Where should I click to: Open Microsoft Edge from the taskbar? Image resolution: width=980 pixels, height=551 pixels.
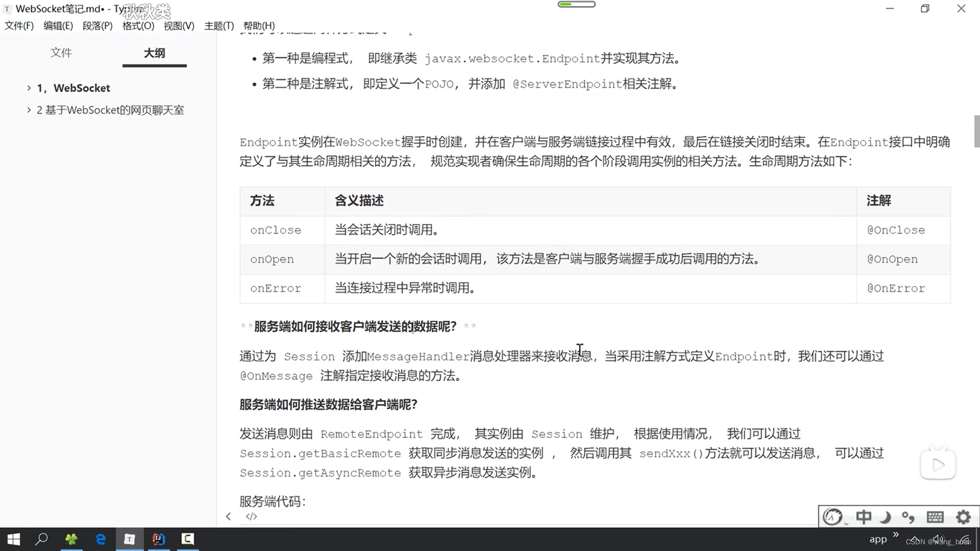pyautogui.click(x=101, y=539)
